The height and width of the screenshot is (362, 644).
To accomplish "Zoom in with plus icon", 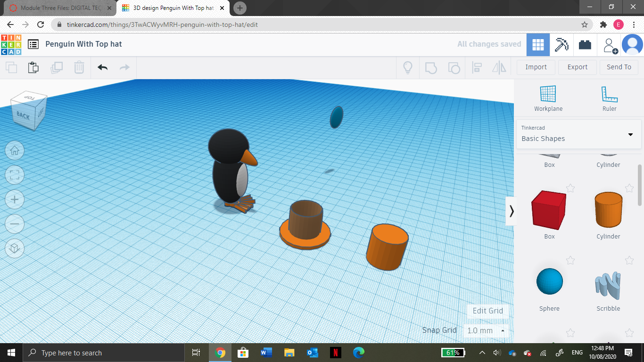I will coord(15,199).
